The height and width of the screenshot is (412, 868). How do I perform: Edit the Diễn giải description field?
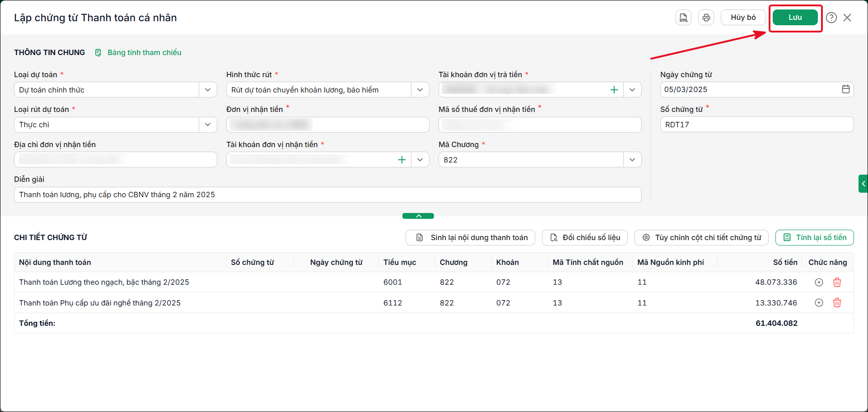tap(328, 194)
